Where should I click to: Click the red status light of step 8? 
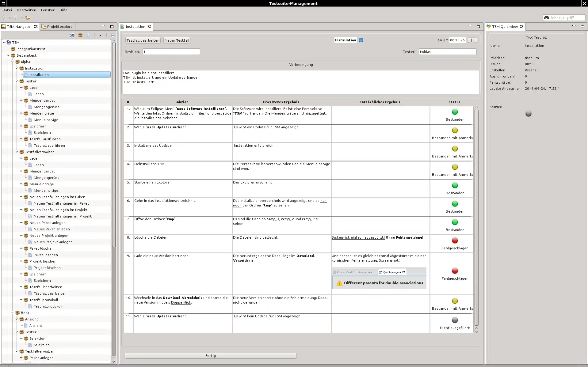[x=455, y=240]
